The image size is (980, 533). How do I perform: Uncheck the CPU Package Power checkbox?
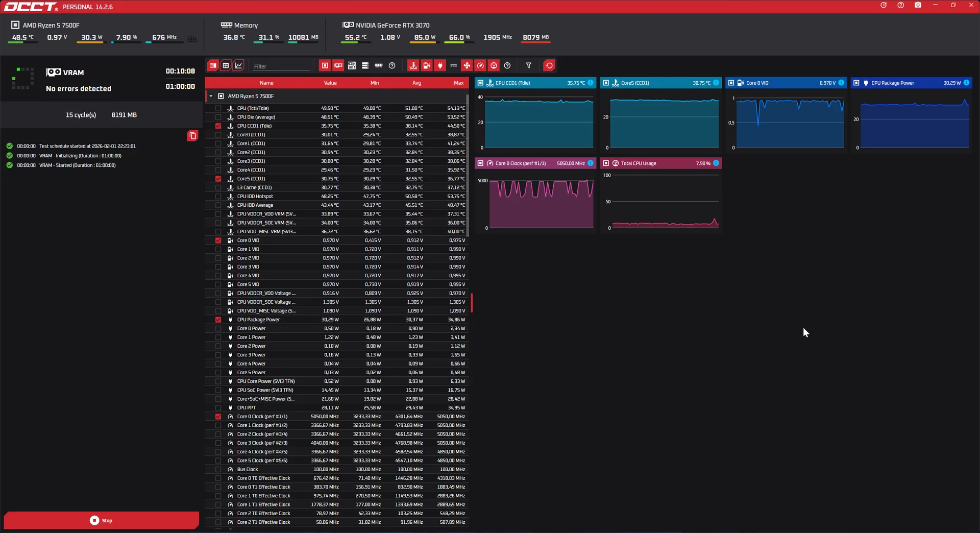(x=218, y=320)
